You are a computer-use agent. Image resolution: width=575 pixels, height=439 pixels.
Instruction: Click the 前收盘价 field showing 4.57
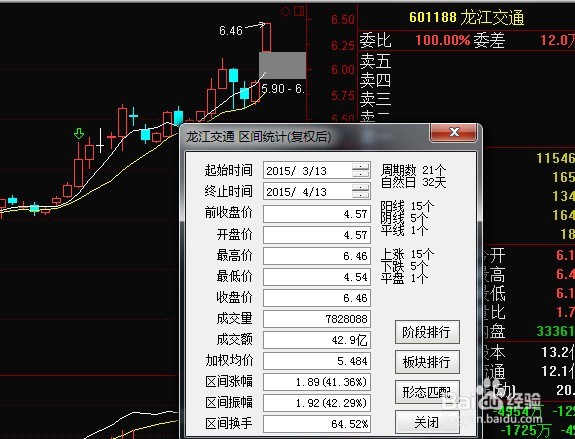tap(317, 214)
